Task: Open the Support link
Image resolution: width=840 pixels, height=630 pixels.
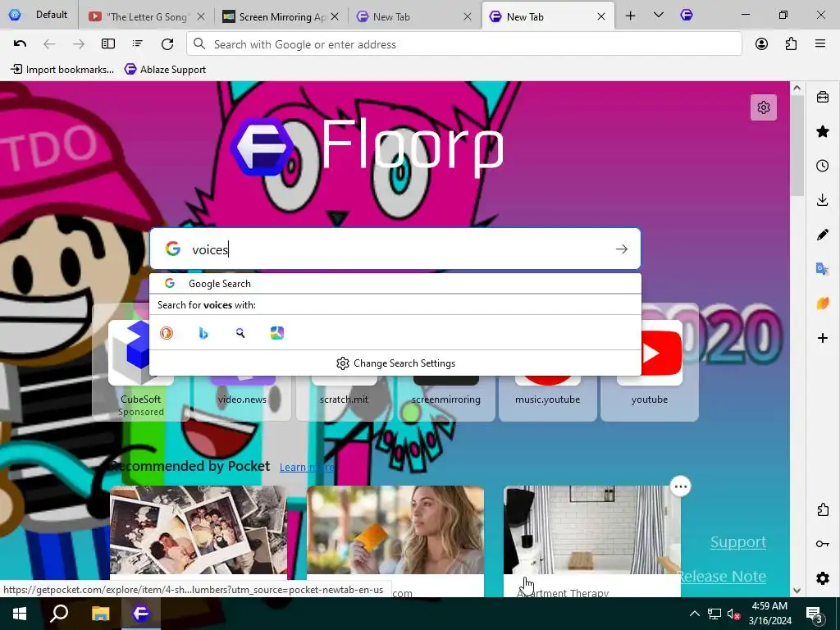Action: pyautogui.click(x=738, y=541)
